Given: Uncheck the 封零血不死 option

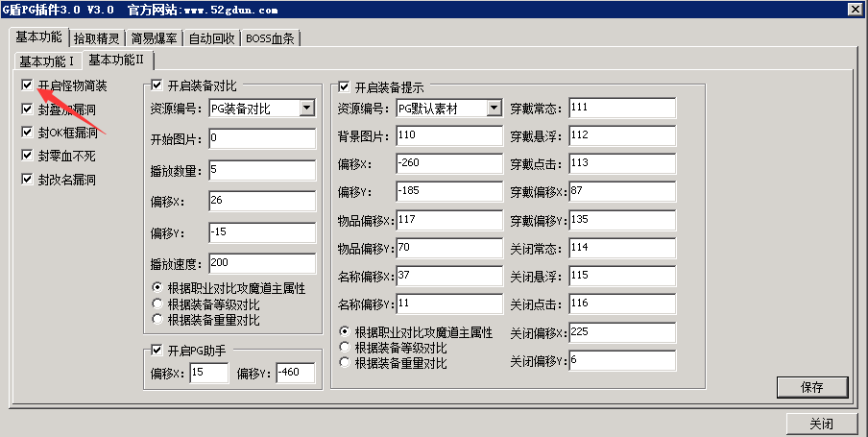Looking at the screenshot, I should click(27, 155).
